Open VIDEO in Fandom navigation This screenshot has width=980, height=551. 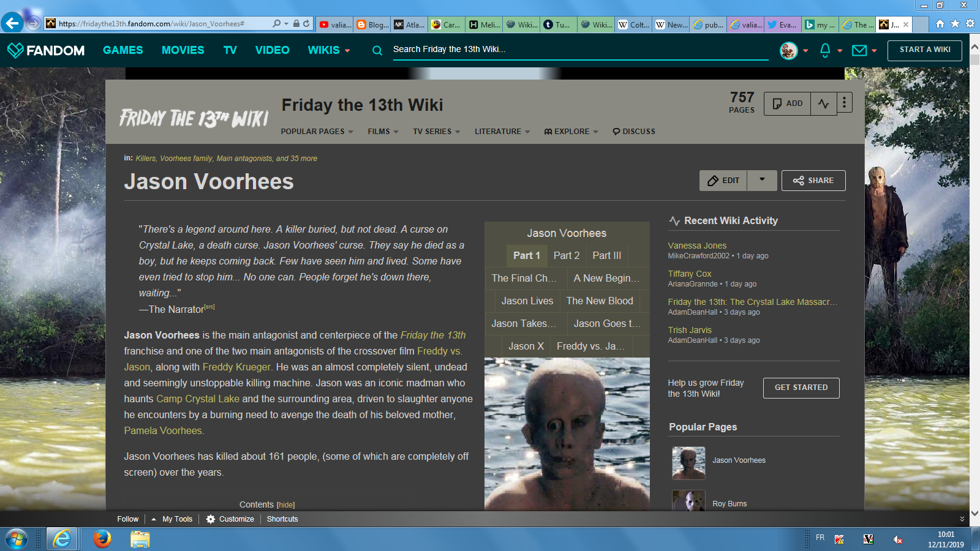pos(272,50)
